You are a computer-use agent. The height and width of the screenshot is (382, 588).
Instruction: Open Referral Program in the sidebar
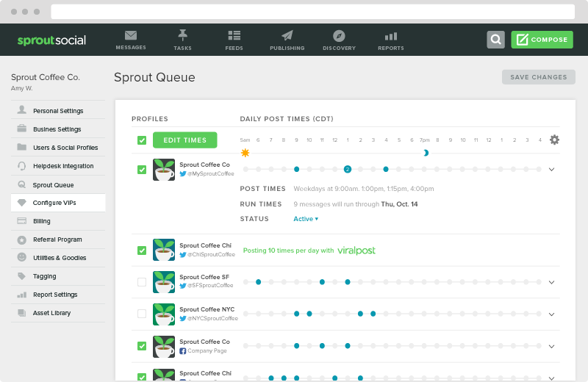click(58, 239)
